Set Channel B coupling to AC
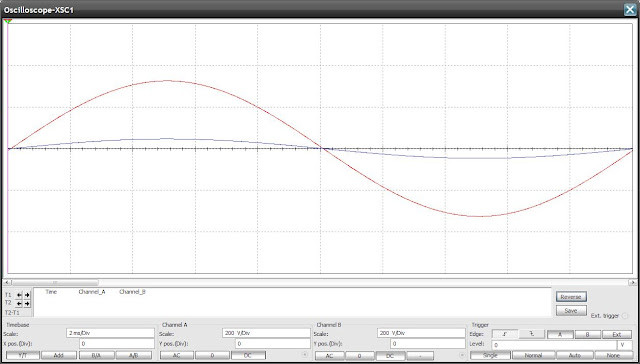The image size is (640, 364). (329, 356)
